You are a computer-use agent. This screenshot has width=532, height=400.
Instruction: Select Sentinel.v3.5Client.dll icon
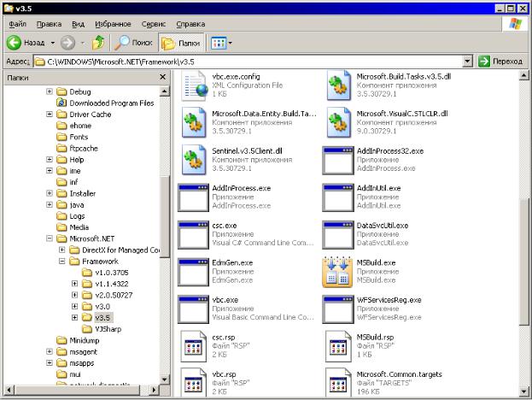[194, 160]
